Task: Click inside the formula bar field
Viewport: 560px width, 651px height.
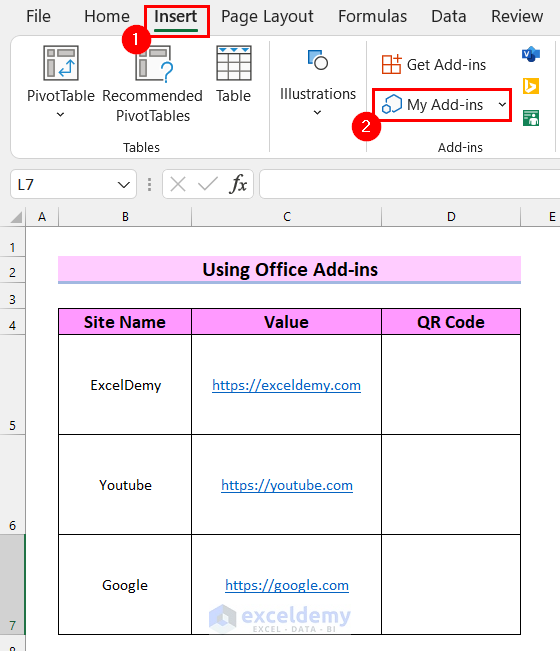Action: [x=410, y=184]
